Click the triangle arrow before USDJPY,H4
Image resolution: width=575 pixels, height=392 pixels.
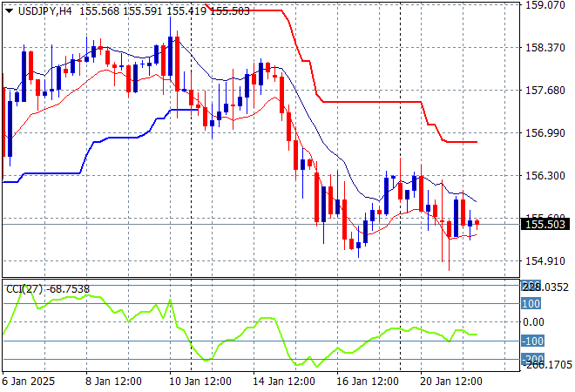click(x=8, y=10)
